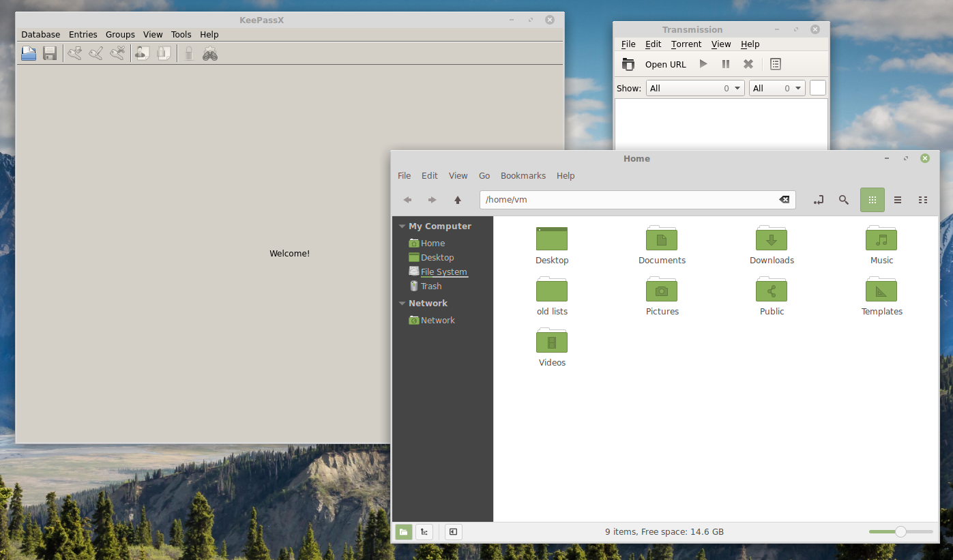
Task: Switch to list view in file manager
Action: [898, 200]
